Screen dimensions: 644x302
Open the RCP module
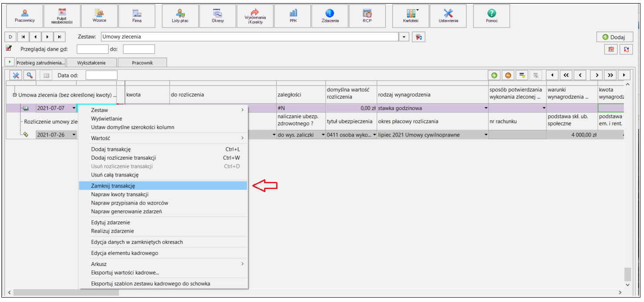tap(367, 16)
